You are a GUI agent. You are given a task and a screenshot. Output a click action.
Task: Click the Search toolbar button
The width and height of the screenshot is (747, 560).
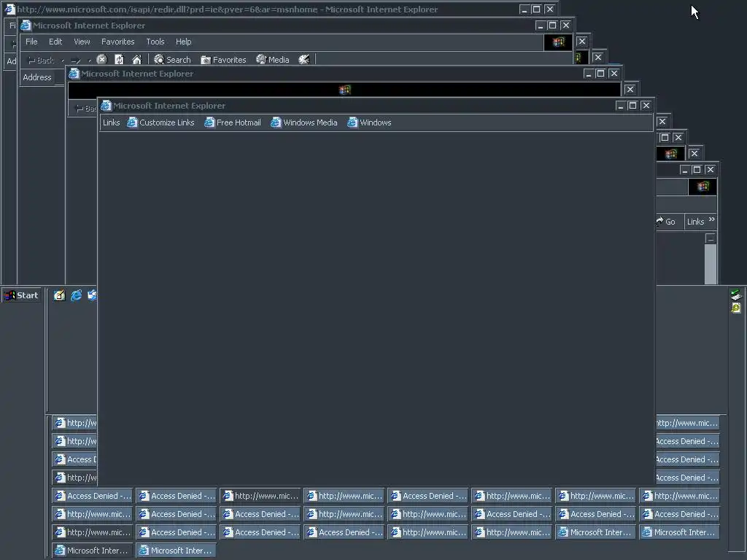pos(172,60)
